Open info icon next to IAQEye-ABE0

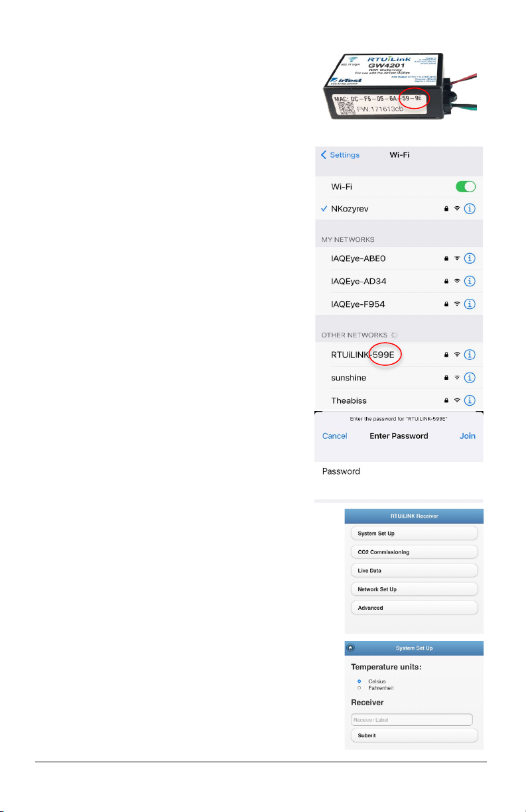coord(470,259)
